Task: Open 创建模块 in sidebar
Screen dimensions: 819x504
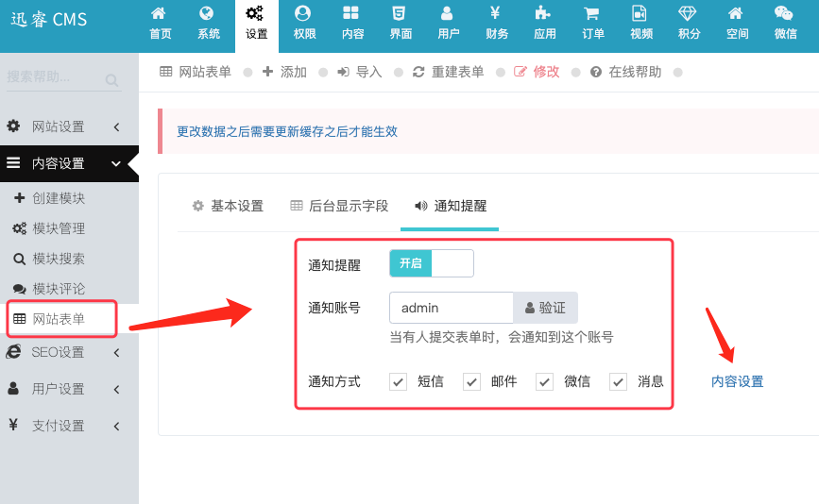Action: pos(59,198)
